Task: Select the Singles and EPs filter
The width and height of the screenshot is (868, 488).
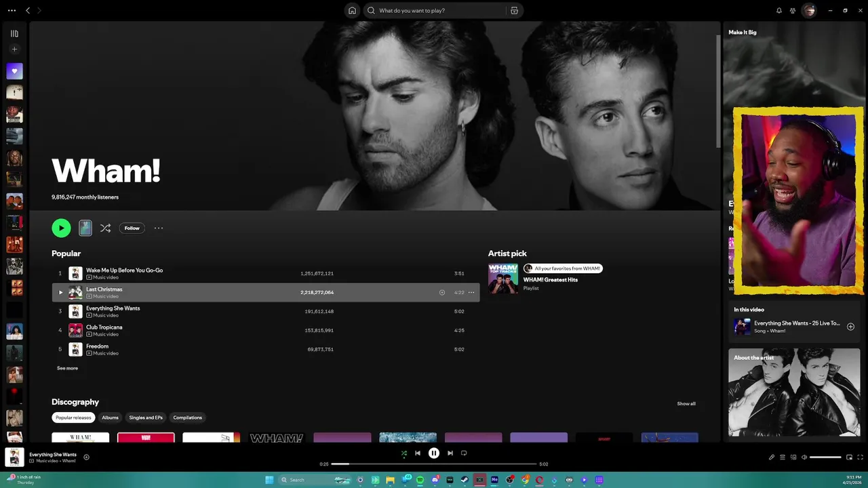Action: (146, 418)
